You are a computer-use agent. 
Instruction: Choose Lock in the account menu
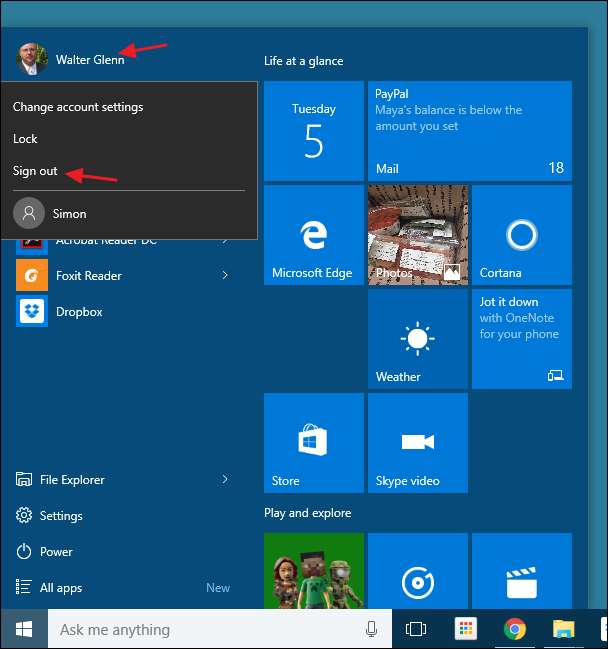point(25,139)
